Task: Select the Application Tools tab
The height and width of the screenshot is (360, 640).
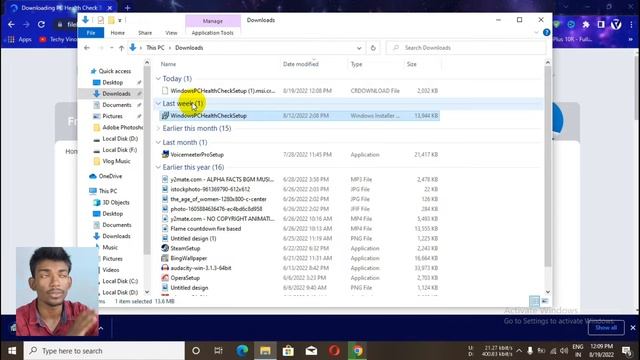Action: tap(213, 33)
